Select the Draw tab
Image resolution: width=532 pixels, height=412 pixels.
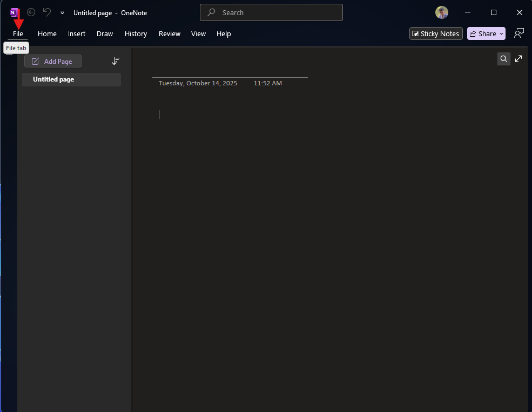(x=105, y=33)
